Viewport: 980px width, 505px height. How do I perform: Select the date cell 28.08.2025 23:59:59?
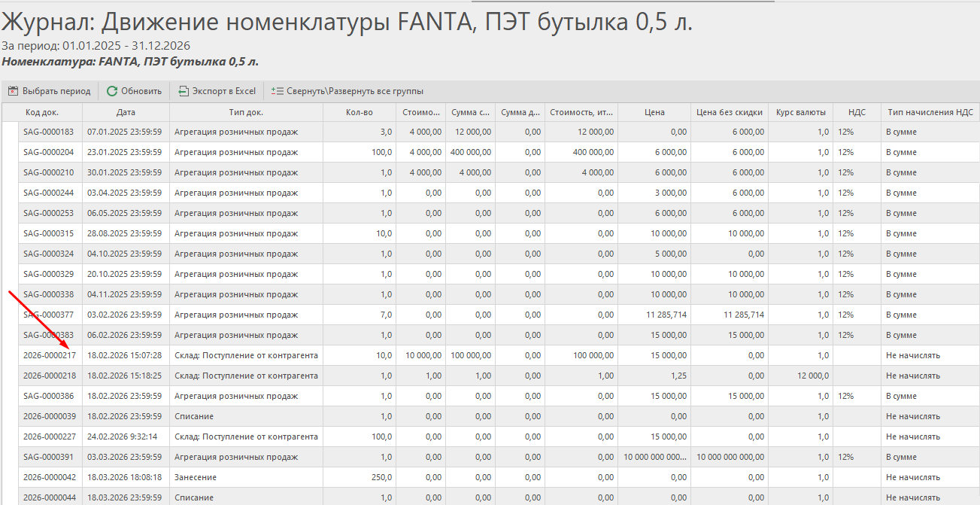point(125,233)
